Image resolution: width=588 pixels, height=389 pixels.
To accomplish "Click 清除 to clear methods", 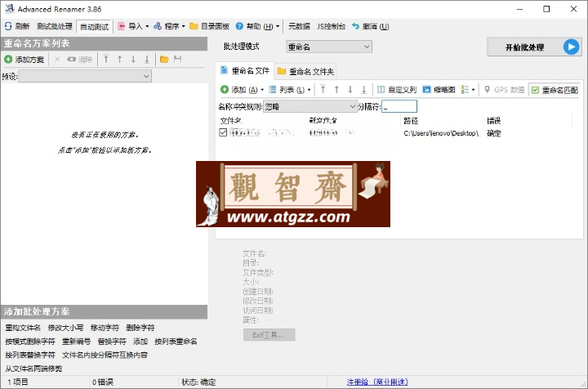I will 80,60.
